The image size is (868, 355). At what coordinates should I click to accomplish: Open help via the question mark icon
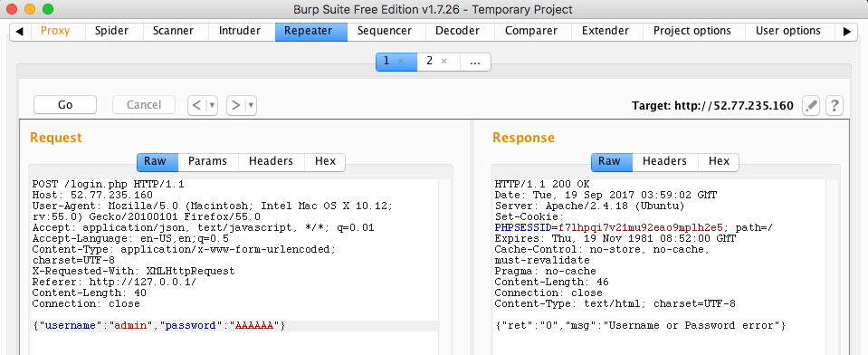[835, 105]
